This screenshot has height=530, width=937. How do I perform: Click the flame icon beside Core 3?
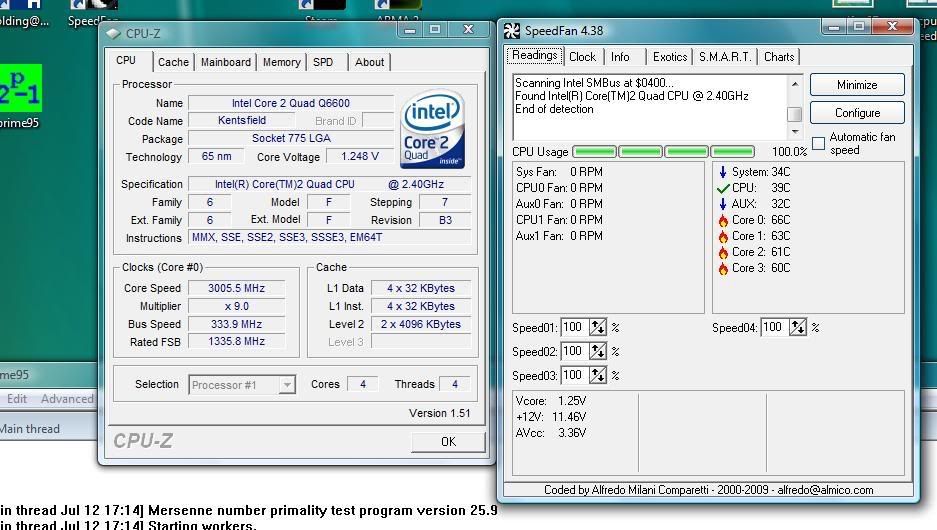coord(723,269)
